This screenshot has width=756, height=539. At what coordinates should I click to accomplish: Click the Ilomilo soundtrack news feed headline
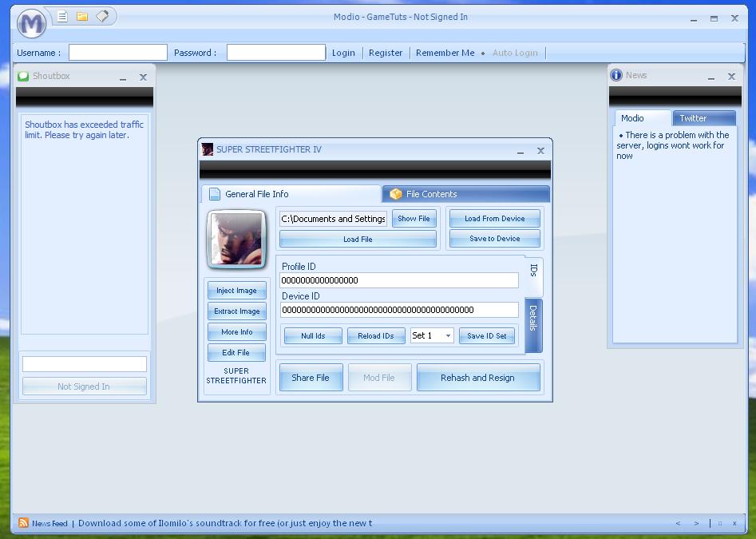225,523
